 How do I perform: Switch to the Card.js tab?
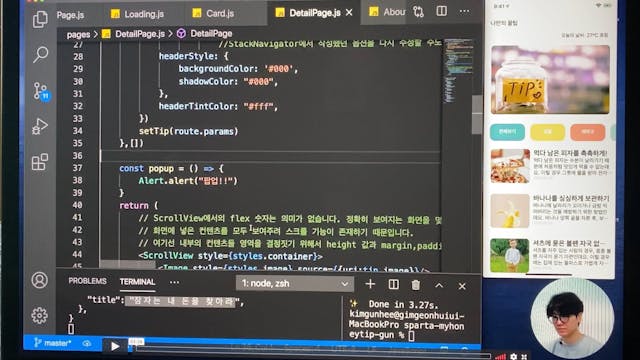pos(213,13)
